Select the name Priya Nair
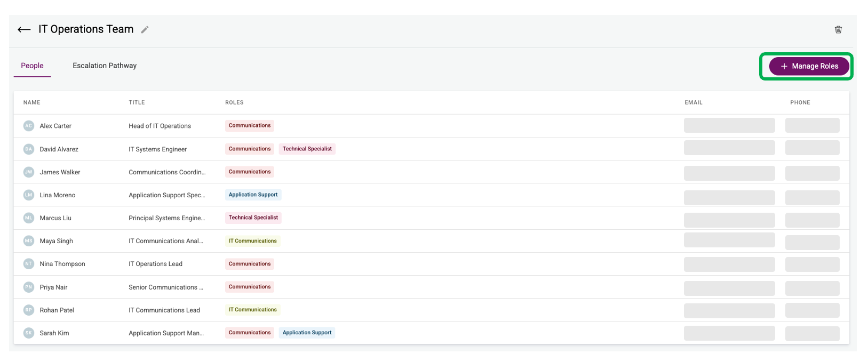Viewport: 868px width, 362px height. point(54,287)
